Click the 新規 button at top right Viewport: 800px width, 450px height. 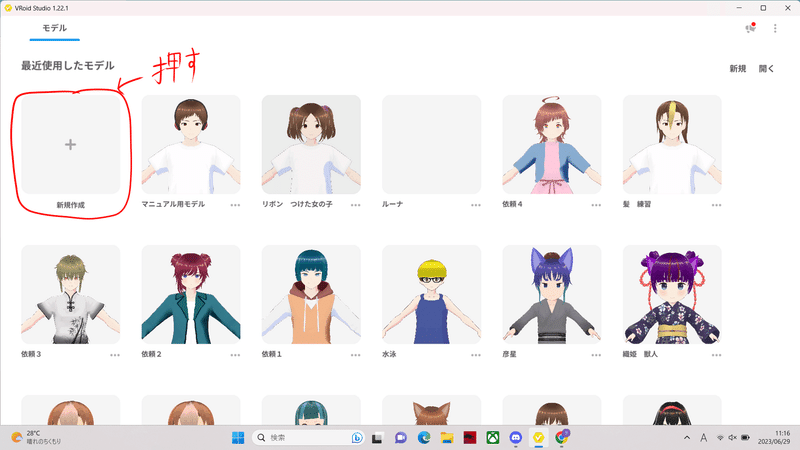[738, 68]
